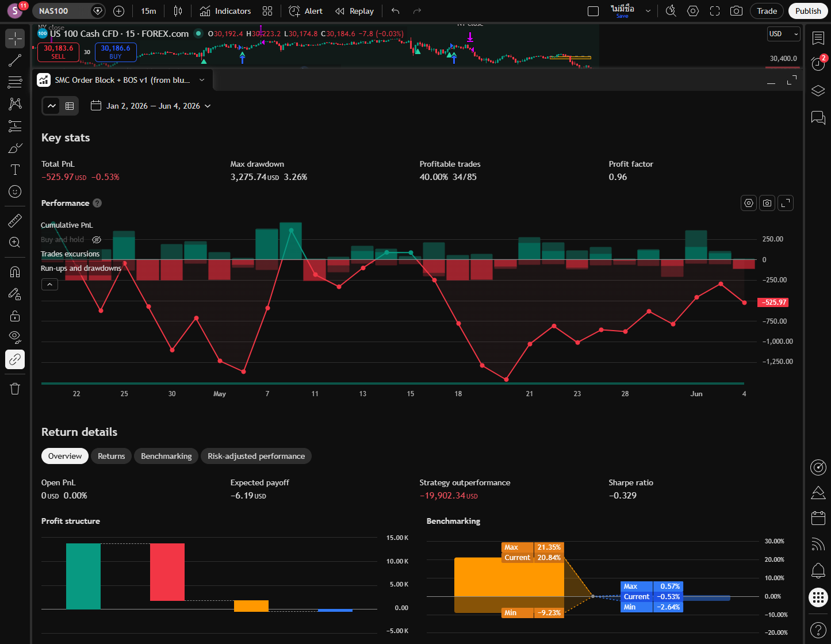Select the trend line drawing tool

coord(15,60)
